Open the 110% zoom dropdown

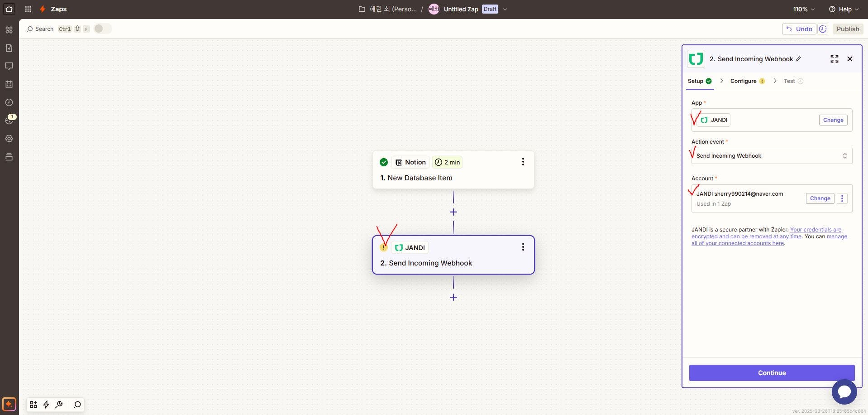[x=804, y=9]
